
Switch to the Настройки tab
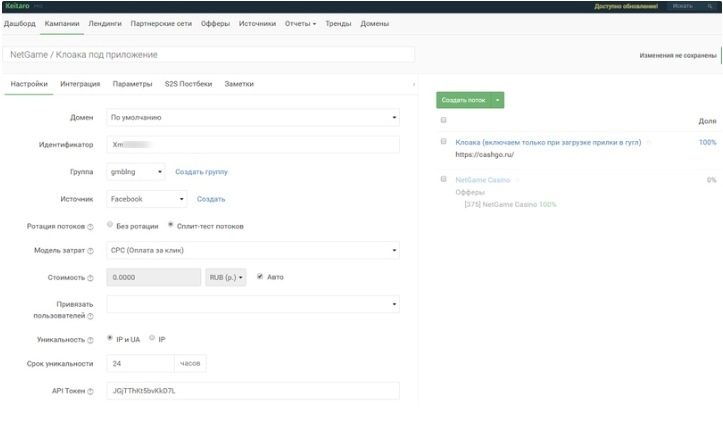pos(29,84)
